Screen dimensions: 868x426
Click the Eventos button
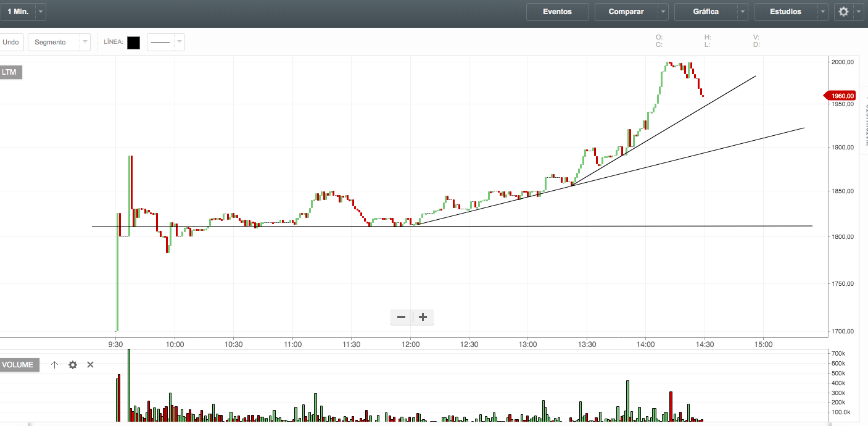(x=557, y=12)
